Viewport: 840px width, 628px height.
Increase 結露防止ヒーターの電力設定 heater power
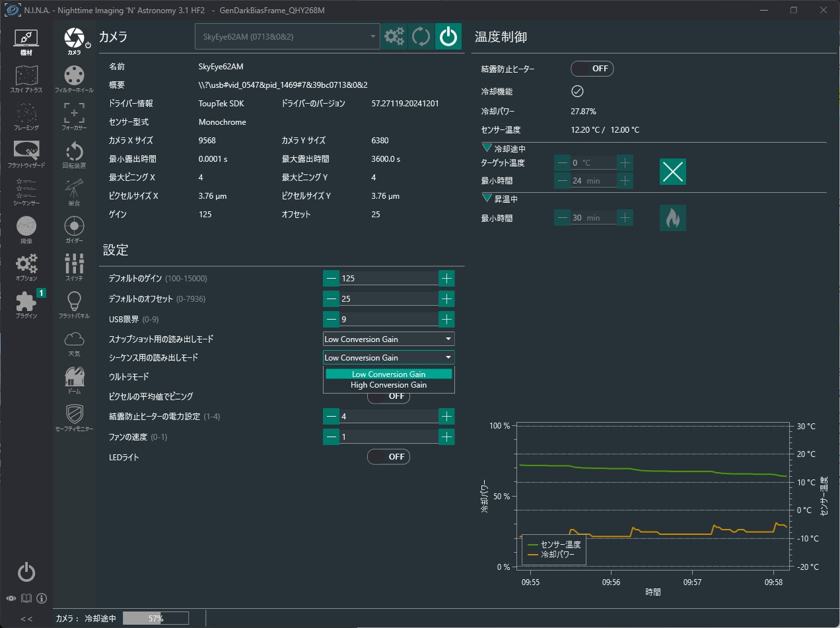pos(447,416)
